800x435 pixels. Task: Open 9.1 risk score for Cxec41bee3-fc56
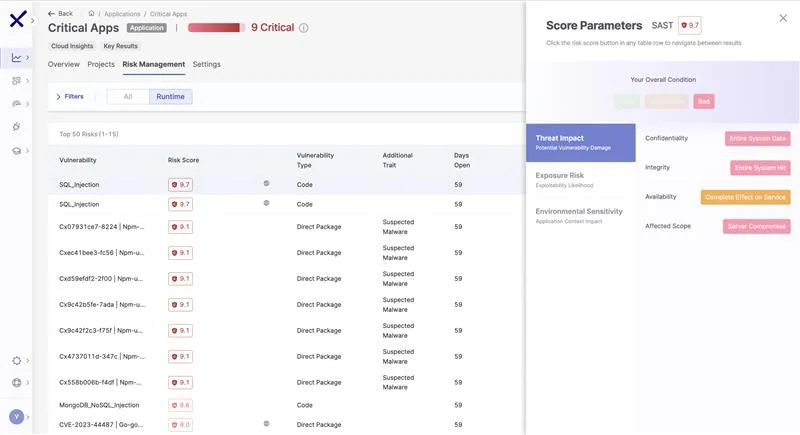click(181, 253)
